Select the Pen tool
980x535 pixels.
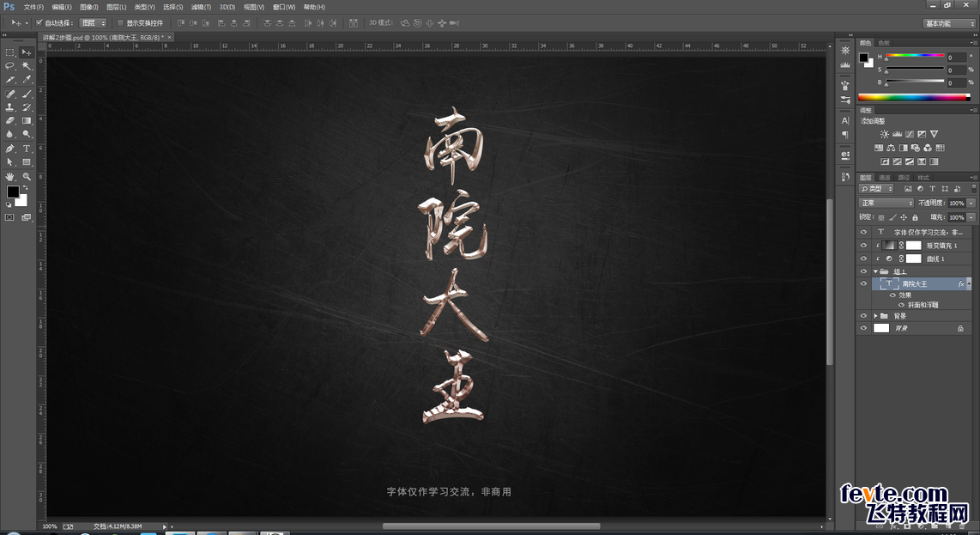tap(9, 149)
